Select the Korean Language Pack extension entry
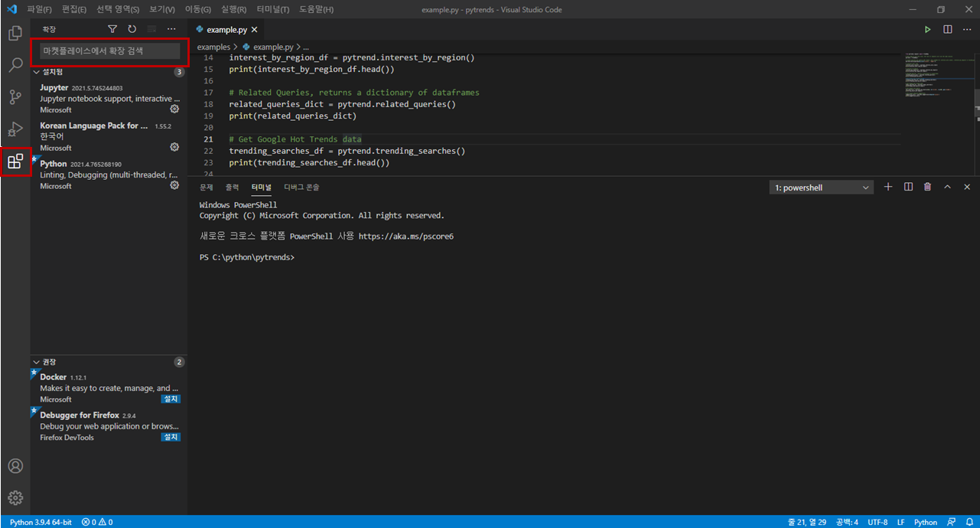The image size is (980, 528). [x=109, y=136]
